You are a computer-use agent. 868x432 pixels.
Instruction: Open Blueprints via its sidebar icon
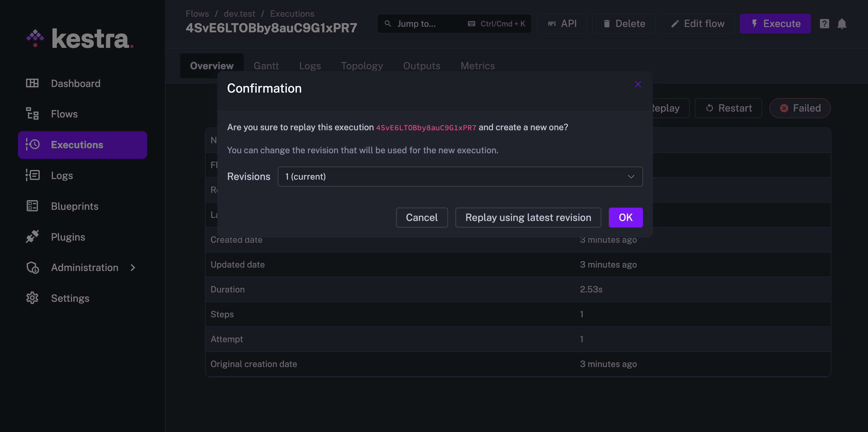click(32, 206)
